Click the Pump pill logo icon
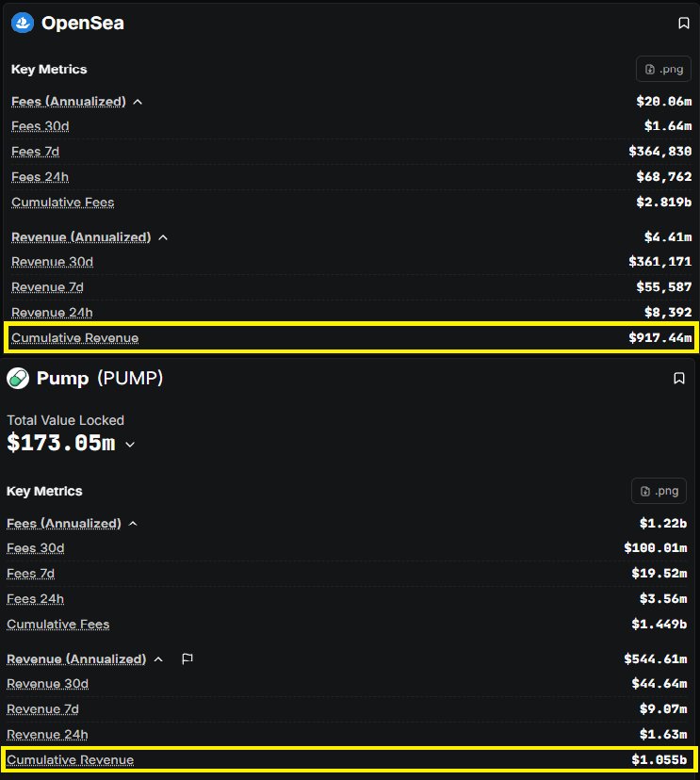Image resolution: width=700 pixels, height=780 pixels. (x=18, y=379)
